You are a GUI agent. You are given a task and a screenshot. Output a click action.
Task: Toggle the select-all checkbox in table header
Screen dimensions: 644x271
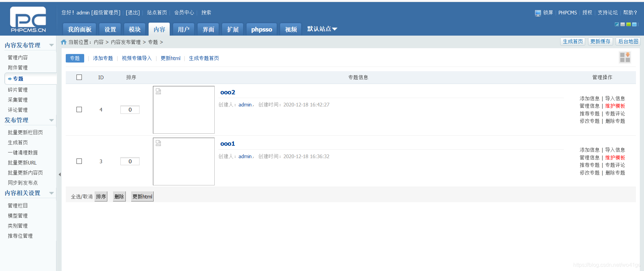point(79,77)
